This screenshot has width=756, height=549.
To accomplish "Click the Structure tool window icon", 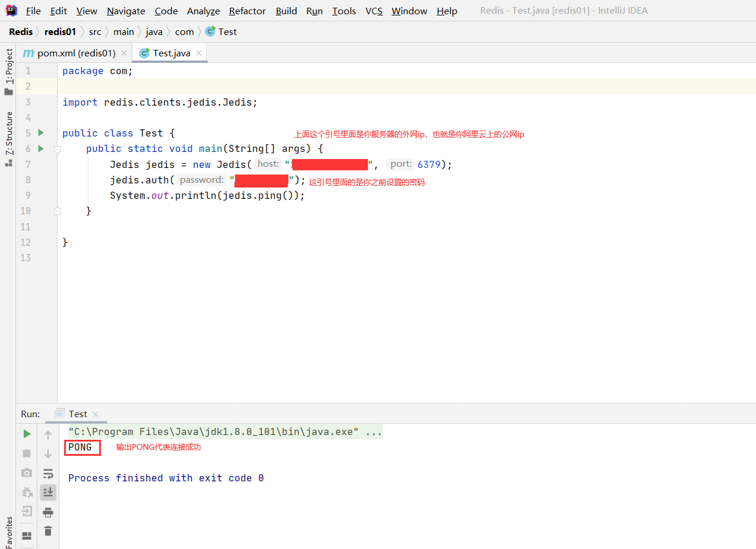I will pyautogui.click(x=8, y=163).
